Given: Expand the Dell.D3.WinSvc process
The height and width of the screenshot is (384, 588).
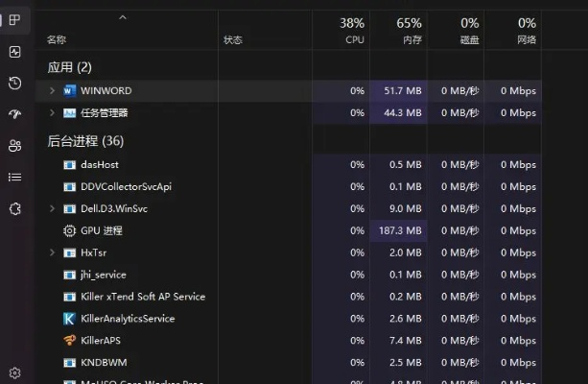Looking at the screenshot, I should click(x=52, y=208).
